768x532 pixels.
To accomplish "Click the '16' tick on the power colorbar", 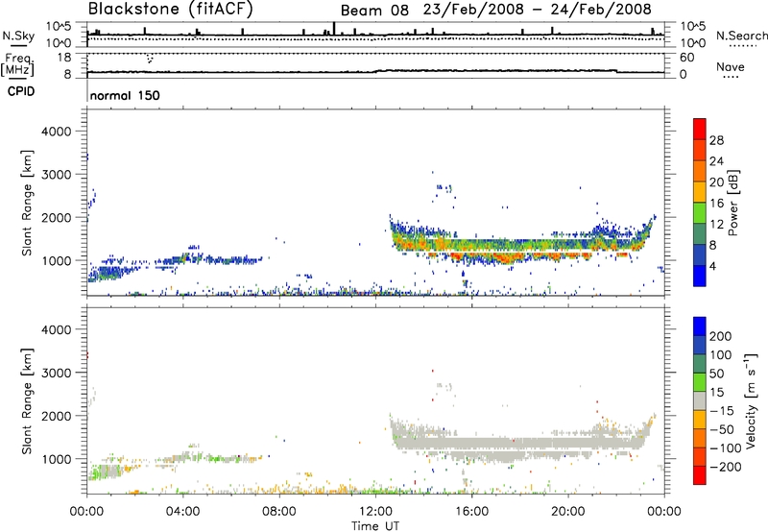I will coord(716,204).
